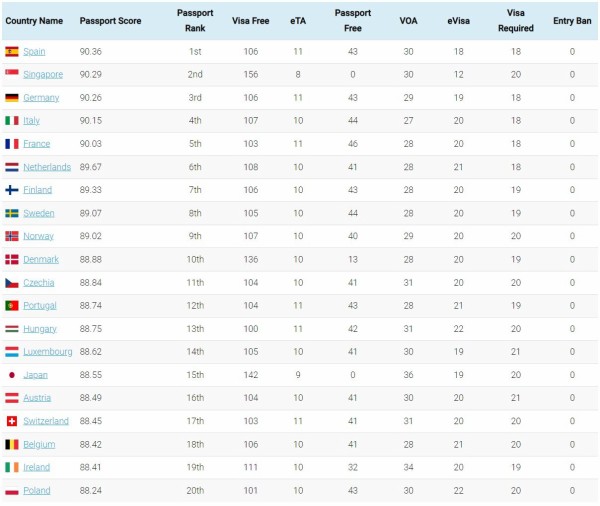
Task: Click the Finland flag icon
Action: pos(12,190)
